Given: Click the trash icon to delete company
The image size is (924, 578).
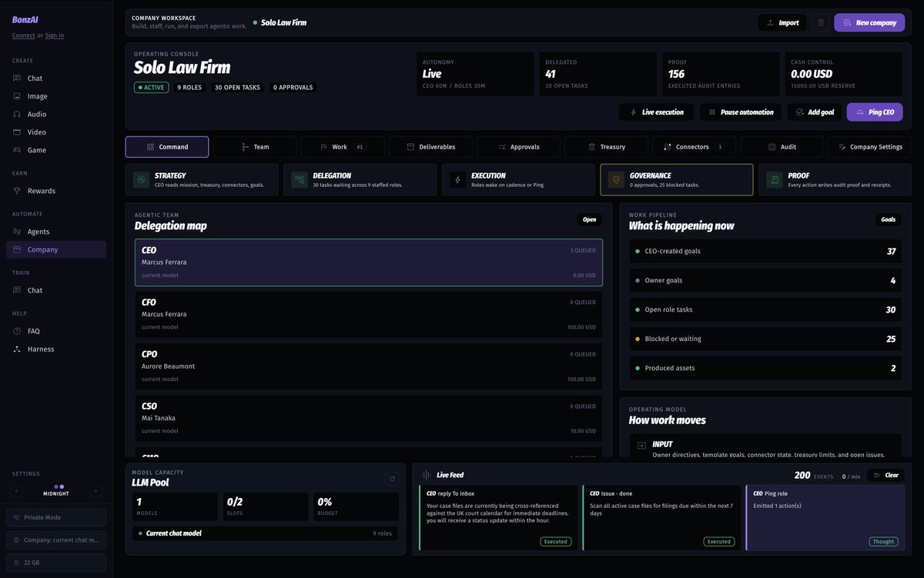Looking at the screenshot, I should coord(821,23).
